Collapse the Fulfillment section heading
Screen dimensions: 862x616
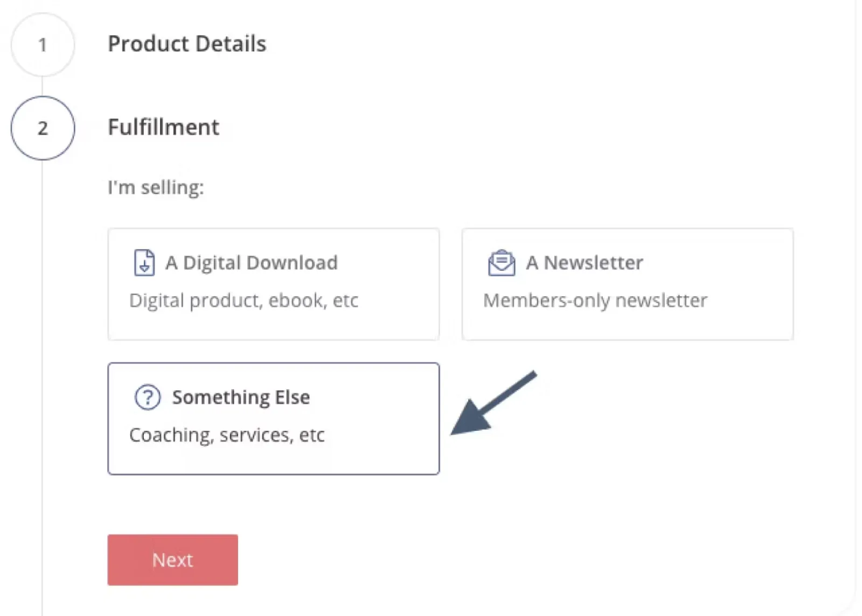coord(163,128)
